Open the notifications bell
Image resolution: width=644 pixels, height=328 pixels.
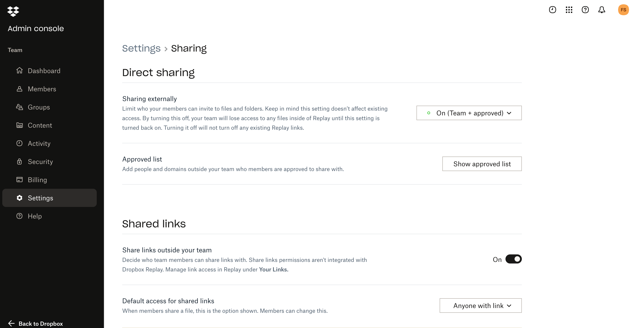602,10
